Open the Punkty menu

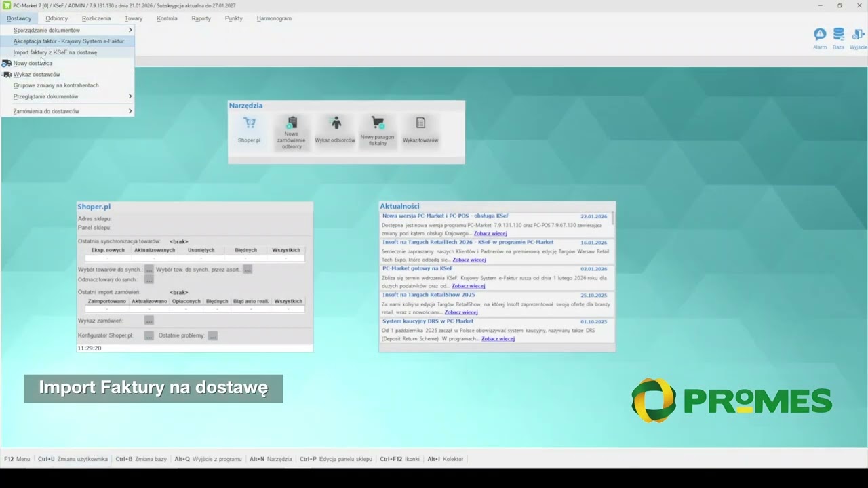tap(234, 18)
